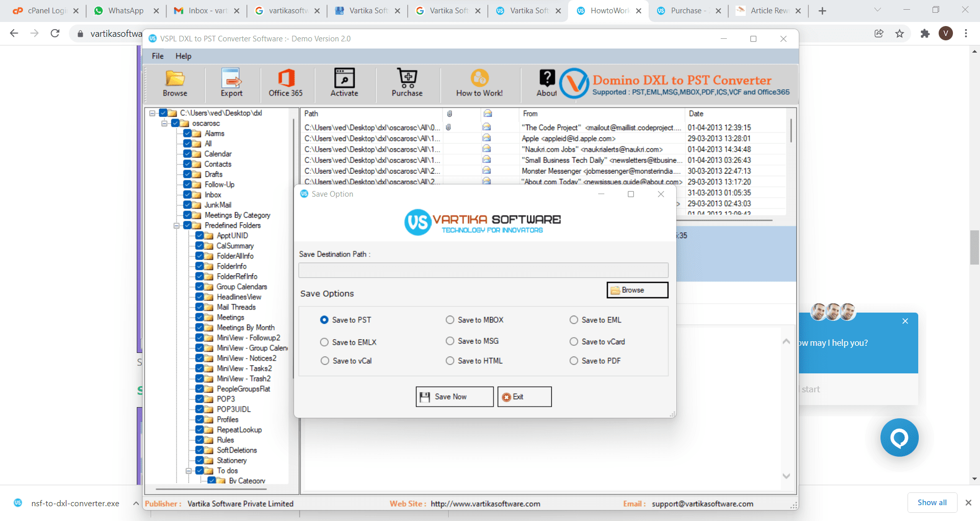Click the Purchase cart toolbar icon
The image size is (980, 521).
click(x=407, y=78)
